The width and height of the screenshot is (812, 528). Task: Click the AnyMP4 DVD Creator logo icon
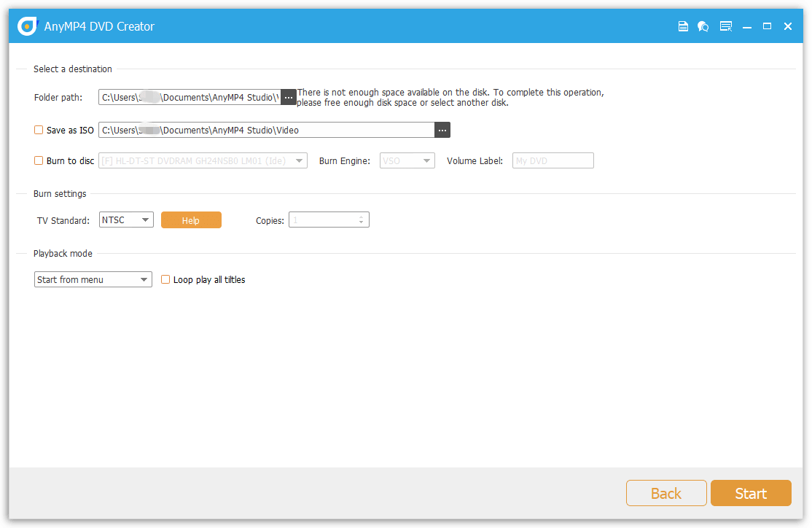click(x=28, y=26)
